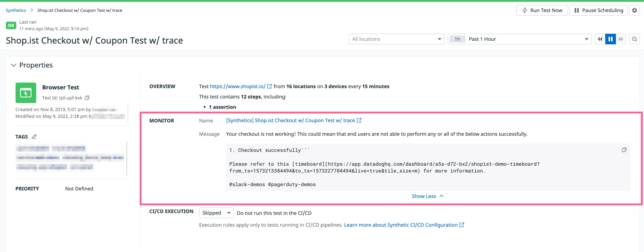Click the 'every 15 minutes' text
Image resolution: width=644 pixels, height=252 pixels.
pos(369,86)
